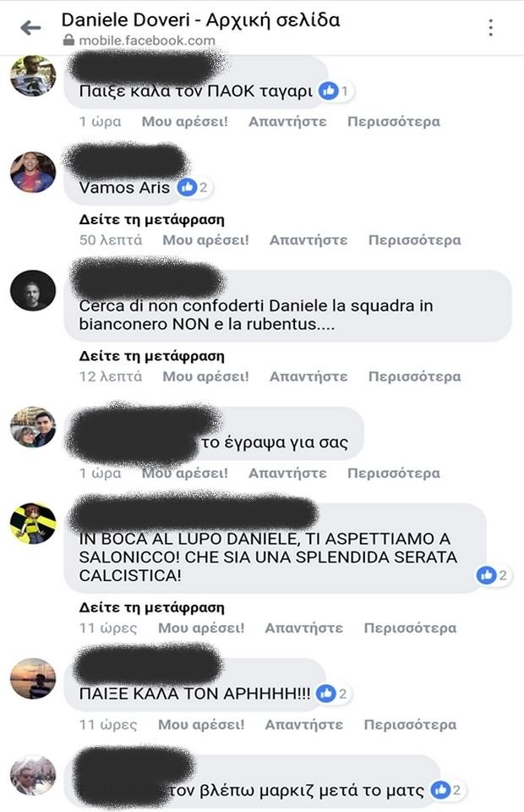This screenshot has height=812, width=524.
Task: Like the ΠΑΟΚ ταγαρι comment with Μου αρέσει
Action: [x=184, y=122]
